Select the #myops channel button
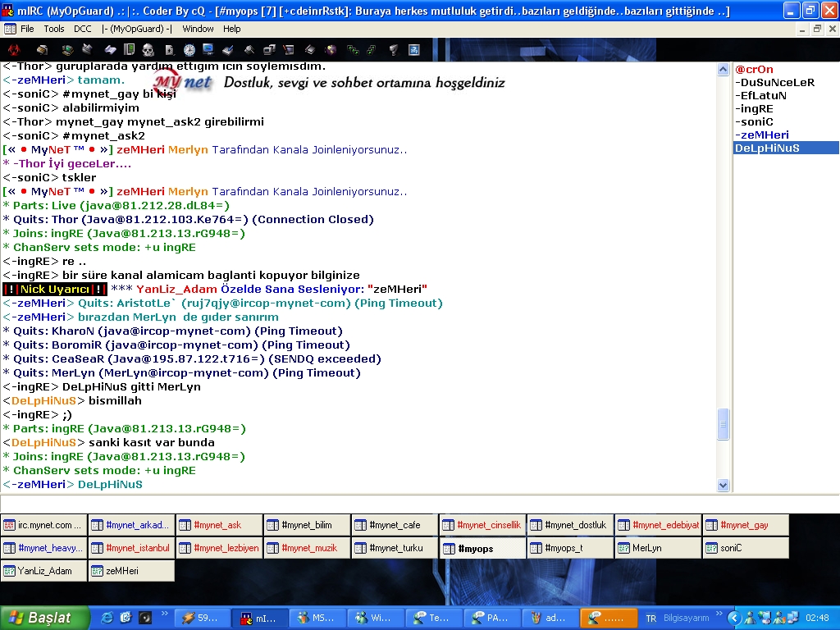The height and width of the screenshot is (630, 840). 483,548
